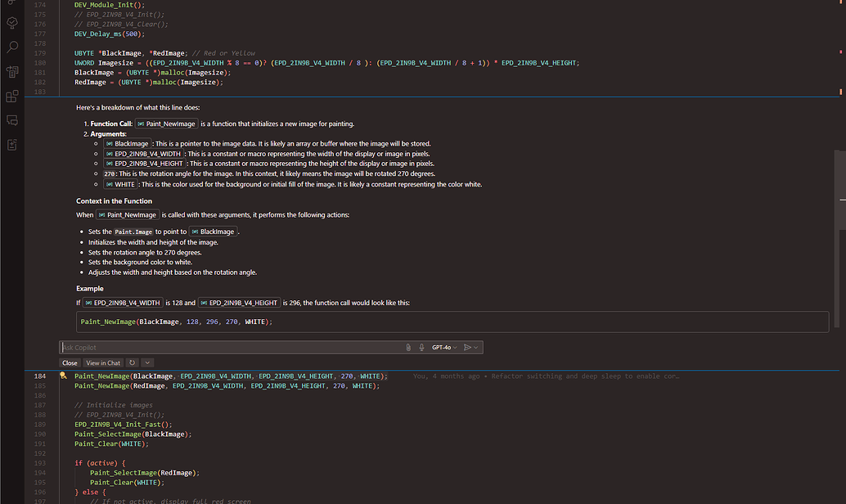Click the inline code '270' in the Arguments list
This screenshot has height=504, width=846.
(x=110, y=173)
